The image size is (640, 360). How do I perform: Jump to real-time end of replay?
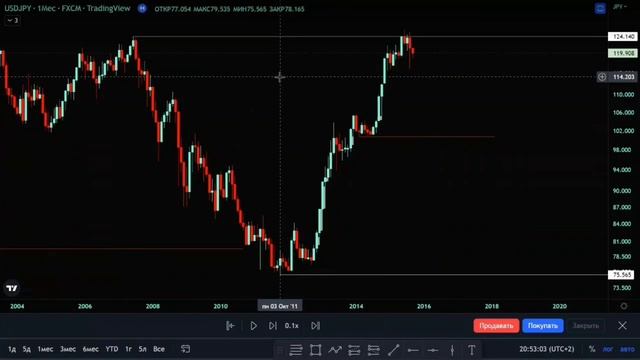[315, 326]
